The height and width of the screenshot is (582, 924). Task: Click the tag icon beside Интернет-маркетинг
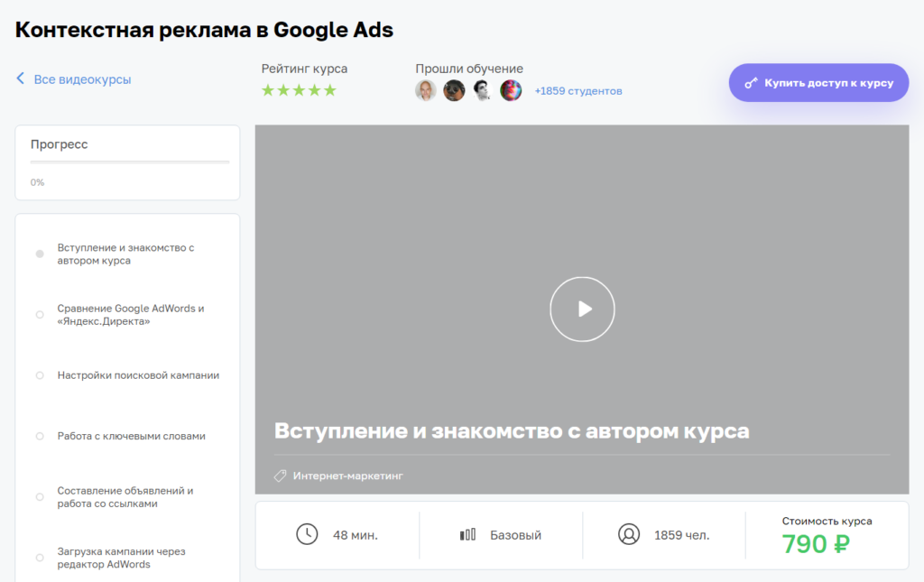(x=280, y=476)
